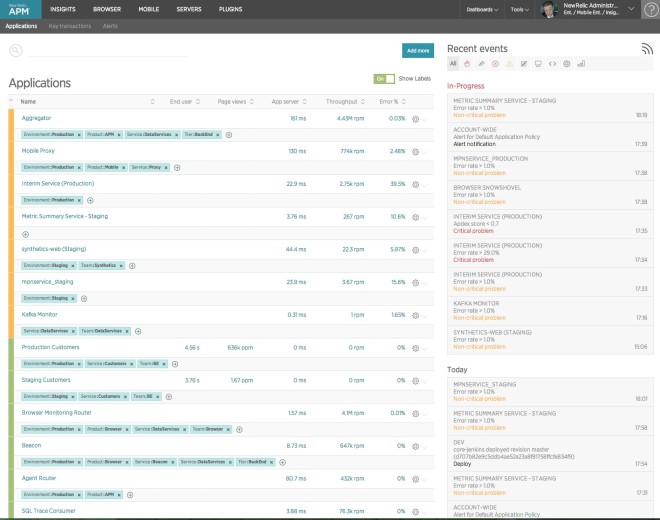
Task: Switch to PLUGINS in top navigation
Action: point(230,9)
